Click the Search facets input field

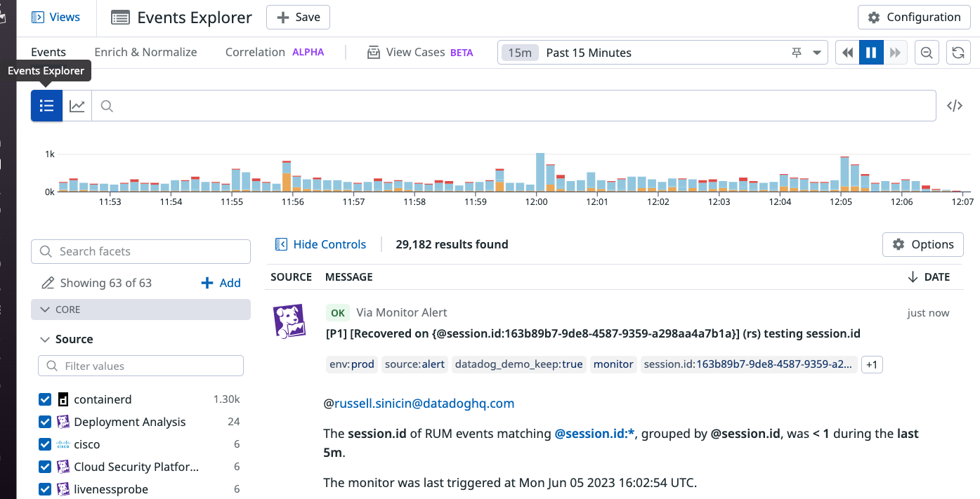(x=141, y=251)
